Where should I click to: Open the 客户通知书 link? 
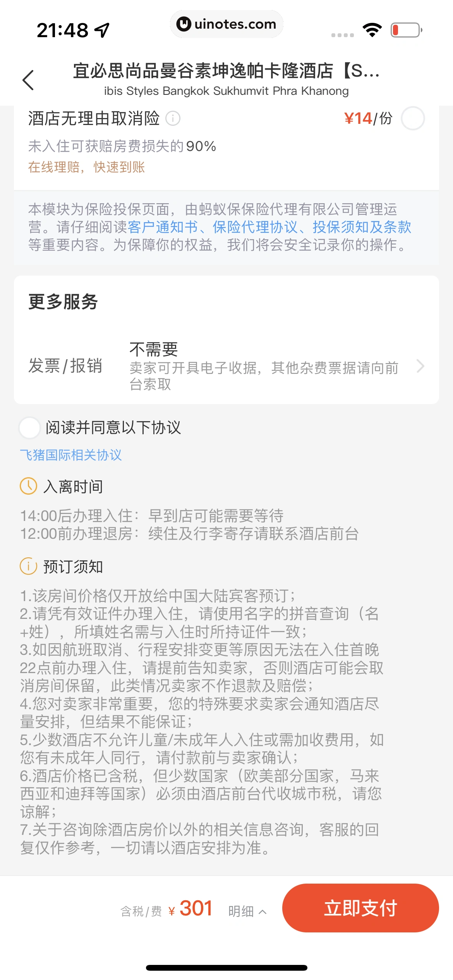[x=162, y=227]
